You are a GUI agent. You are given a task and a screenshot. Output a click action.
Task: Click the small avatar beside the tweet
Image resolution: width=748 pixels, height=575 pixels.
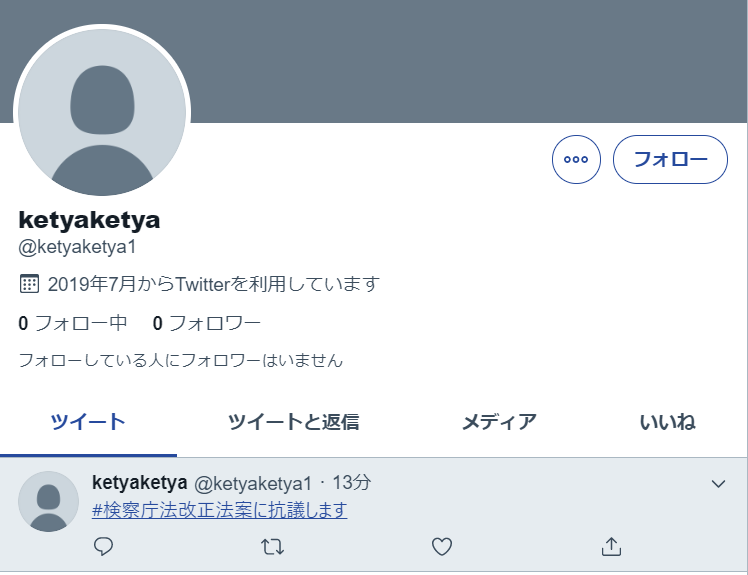point(48,501)
